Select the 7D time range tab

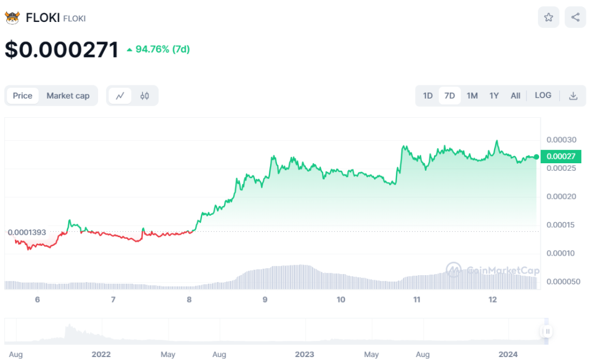point(450,96)
